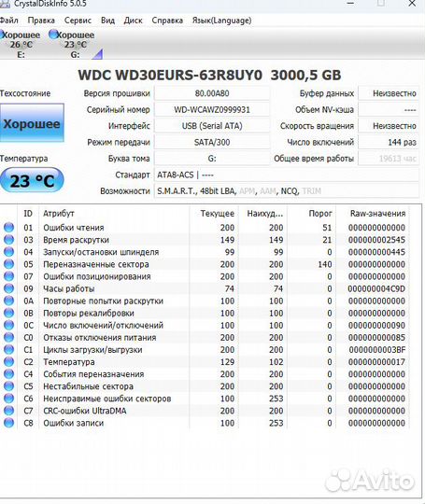The height and width of the screenshot is (504, 425).
Task: Click total hours field 19613 час
Action: 389,159
